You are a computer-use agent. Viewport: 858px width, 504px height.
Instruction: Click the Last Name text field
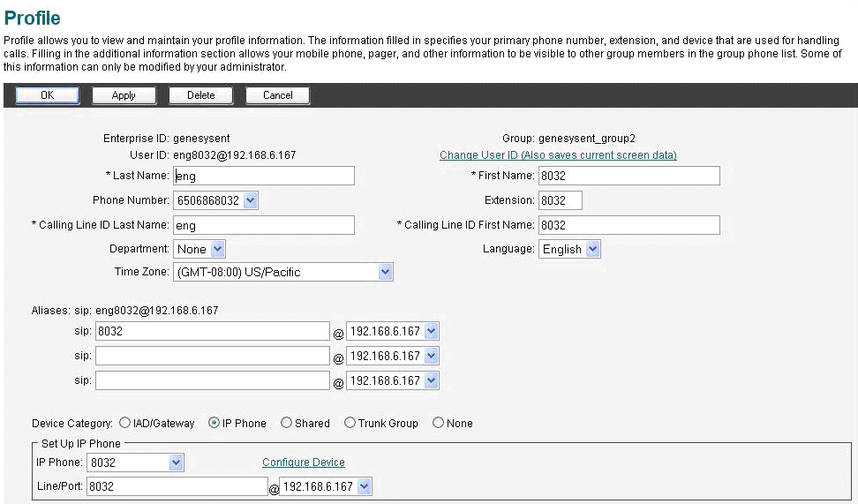point(264,177)
